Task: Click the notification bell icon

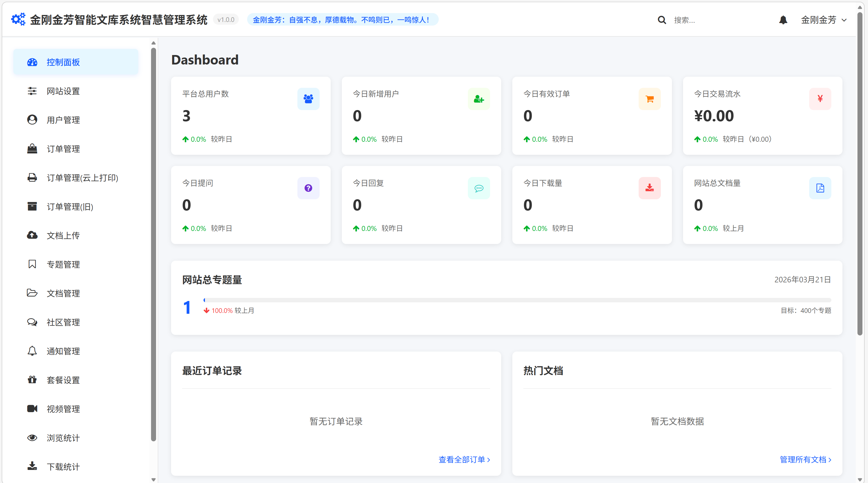Action: pos(783,19)
